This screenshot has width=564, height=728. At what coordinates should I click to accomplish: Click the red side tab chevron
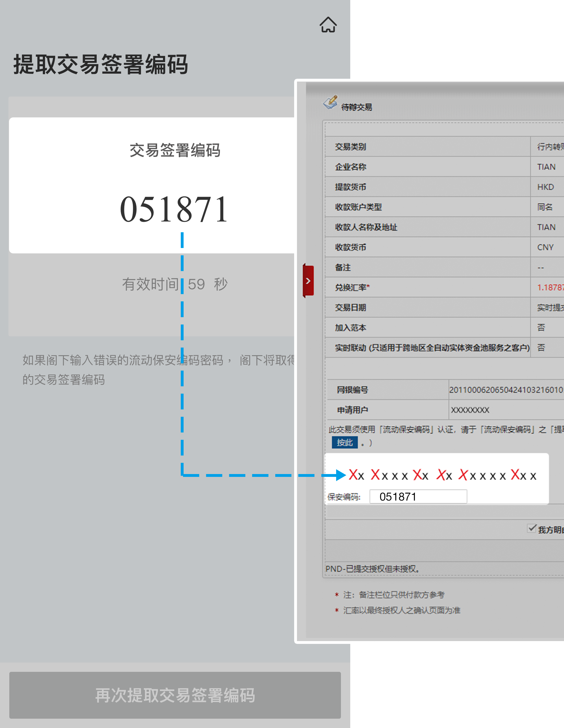point(308,281)
